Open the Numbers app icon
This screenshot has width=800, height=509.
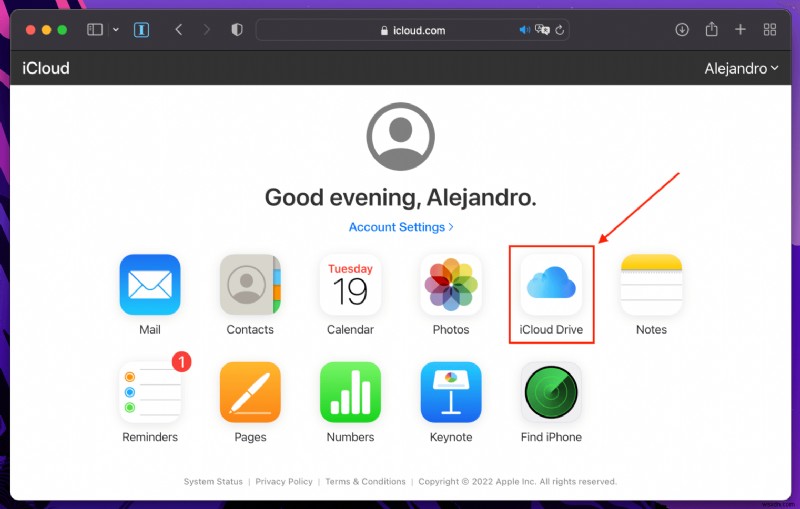(351, 392)
